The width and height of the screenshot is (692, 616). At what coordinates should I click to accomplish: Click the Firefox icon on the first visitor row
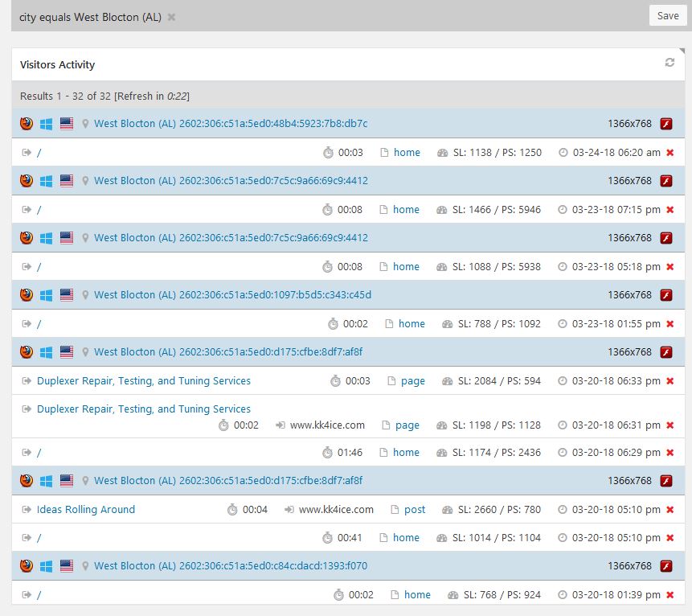27,124
